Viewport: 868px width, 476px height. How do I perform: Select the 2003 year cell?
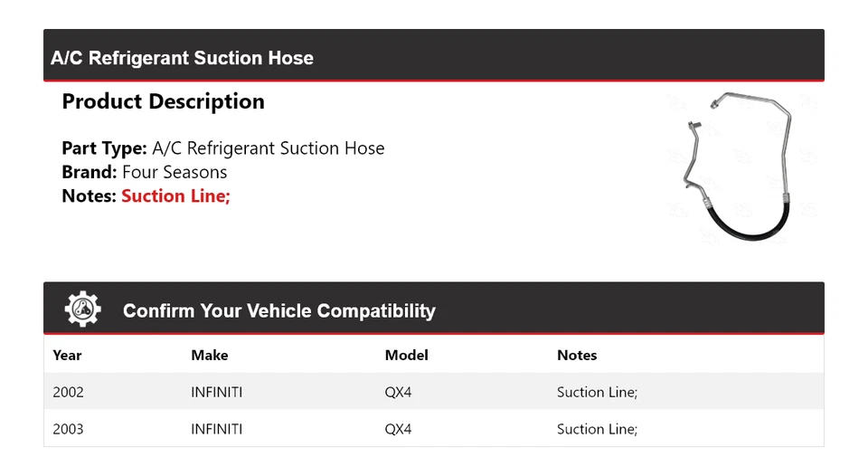(x=68, y=429)
